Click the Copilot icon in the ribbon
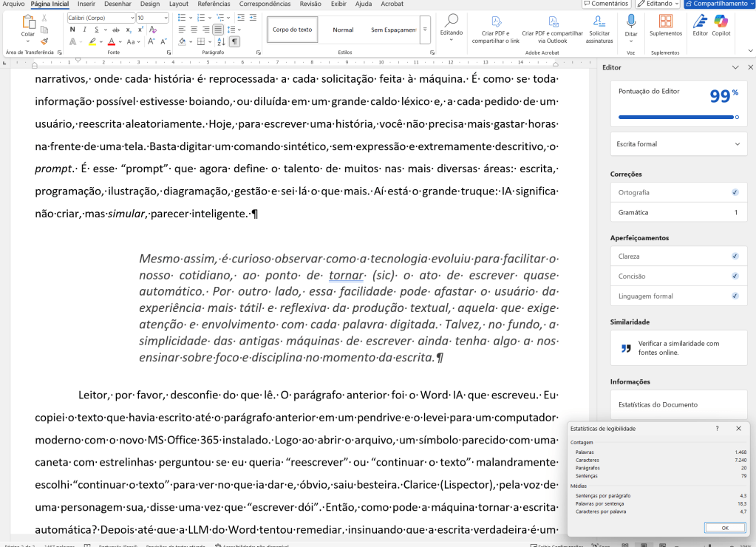 point(721,24)
